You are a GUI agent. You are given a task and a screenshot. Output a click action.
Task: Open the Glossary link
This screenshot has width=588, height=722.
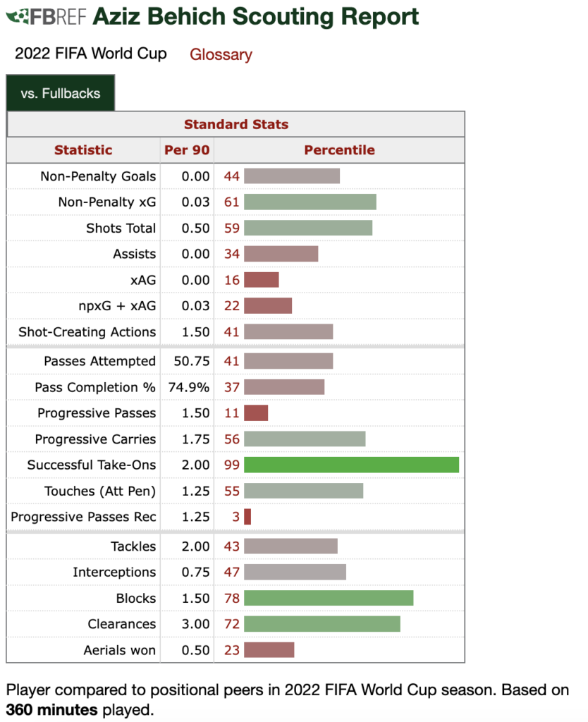[x=221, y=54]
